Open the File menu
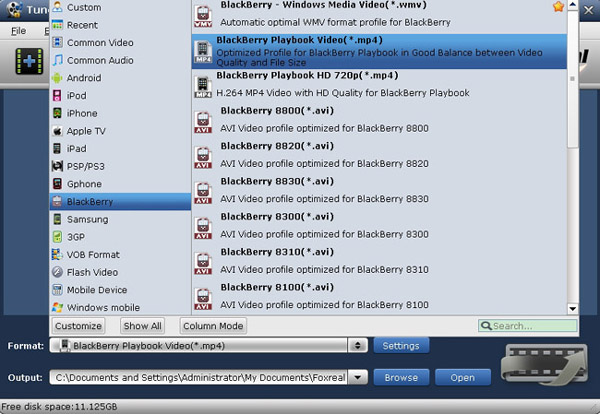Viewport: 600px width, 414px height. click(x=18, y=31)
